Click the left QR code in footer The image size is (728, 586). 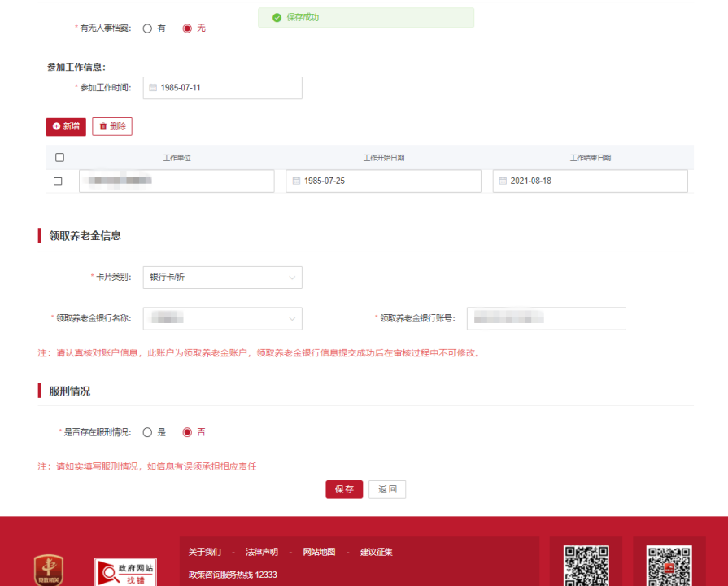point(586,566)
